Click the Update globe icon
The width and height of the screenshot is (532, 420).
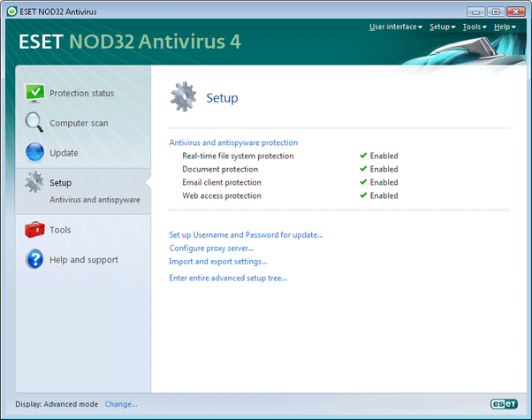click(x=34, y=152)
